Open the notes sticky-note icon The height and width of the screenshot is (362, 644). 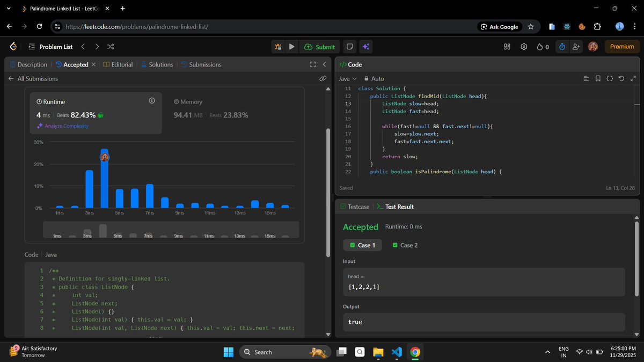click(350, 47)
